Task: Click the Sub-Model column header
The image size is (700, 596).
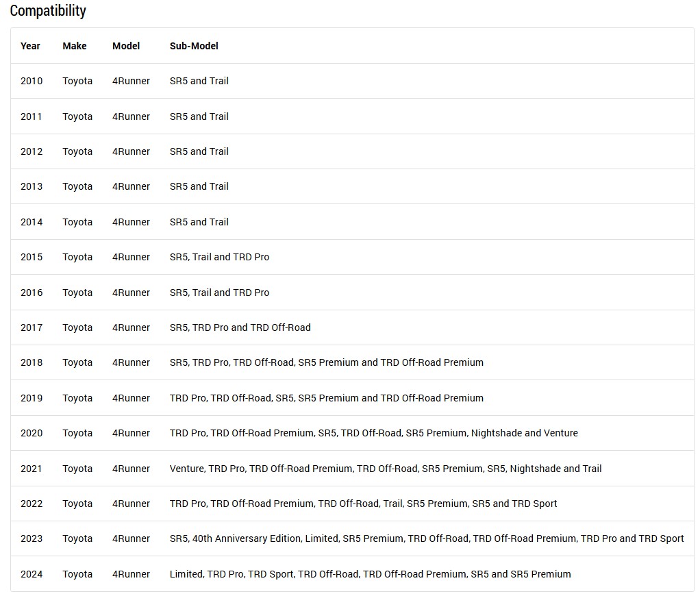Action: point(194,46)
